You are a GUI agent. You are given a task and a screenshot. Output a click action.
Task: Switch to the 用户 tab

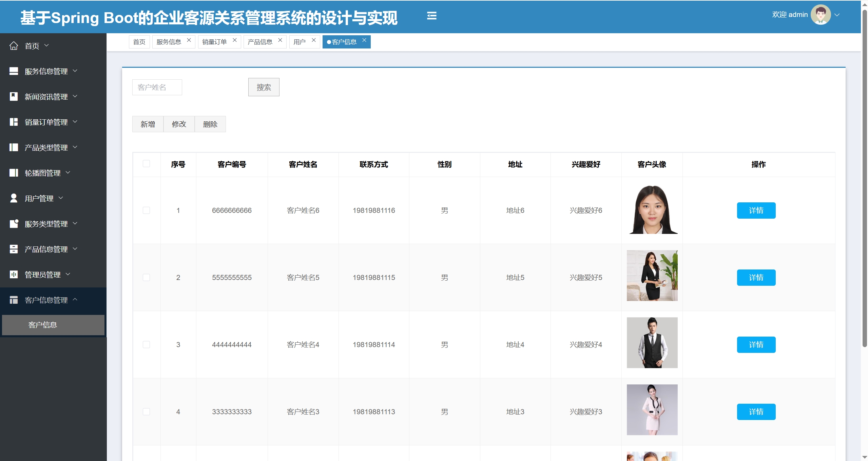300,42
